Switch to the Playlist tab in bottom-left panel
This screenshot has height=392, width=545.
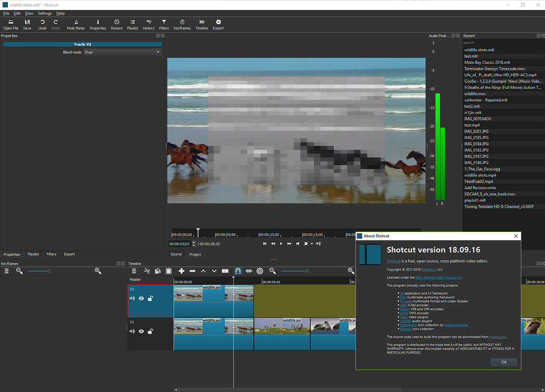point(33,254)
